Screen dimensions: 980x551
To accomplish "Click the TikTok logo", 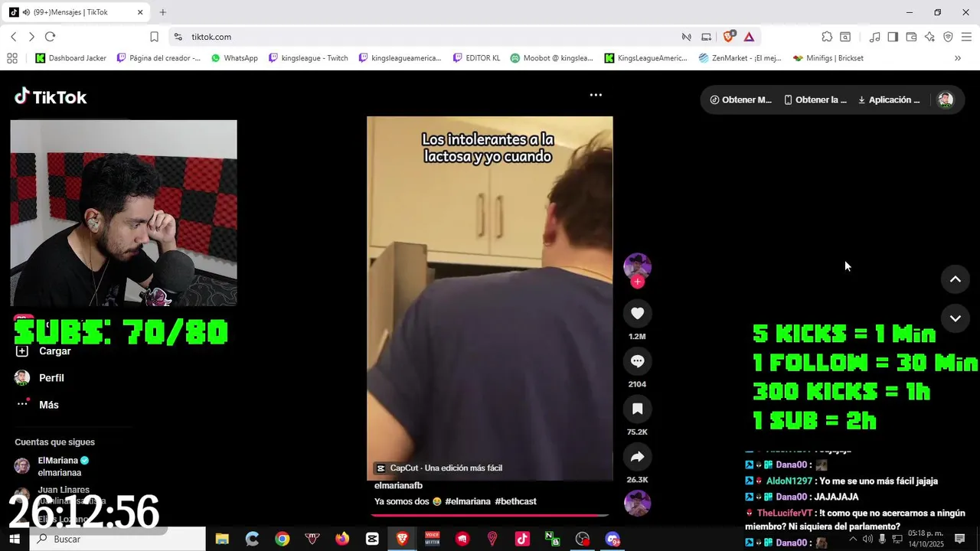I will point(51,96).
